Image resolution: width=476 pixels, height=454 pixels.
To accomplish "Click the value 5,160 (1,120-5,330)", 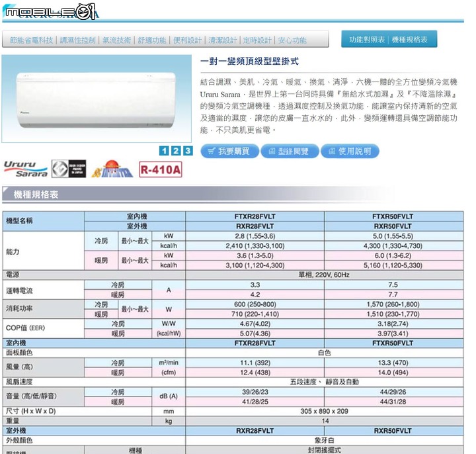I will tap(393, 265).
